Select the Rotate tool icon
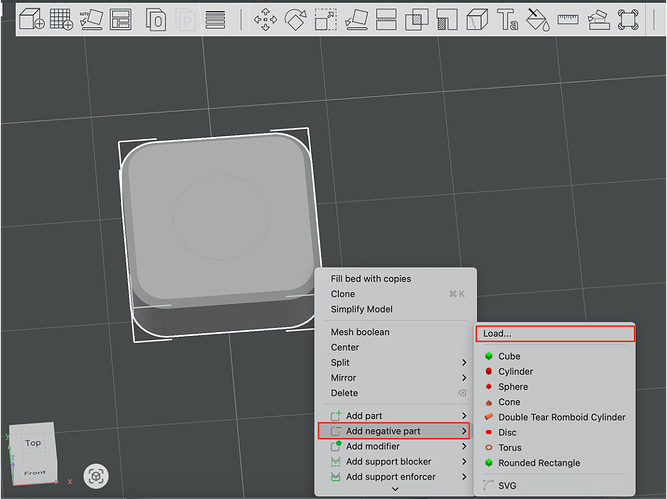Screen dimensions: 667x499 (x=296, y=20)
